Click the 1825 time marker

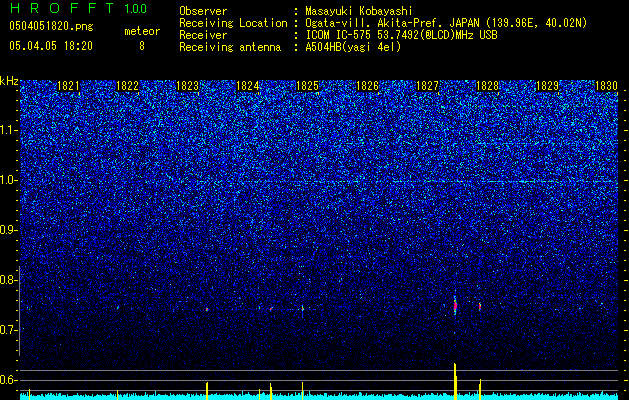(x=307, y=86)
